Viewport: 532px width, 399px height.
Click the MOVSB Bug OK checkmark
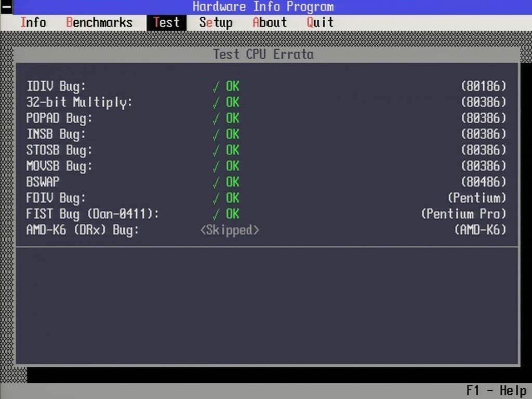pos(216,166)
